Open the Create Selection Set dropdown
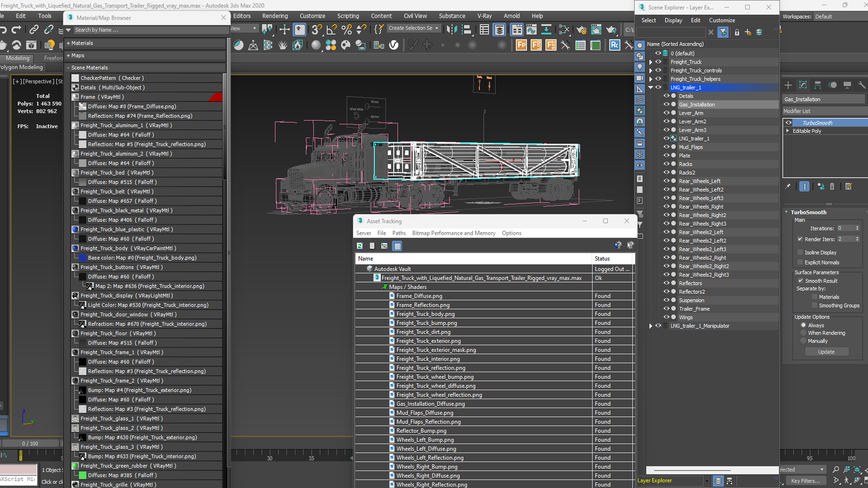Screen dimensions: 868x488 [x=414, y=28]
